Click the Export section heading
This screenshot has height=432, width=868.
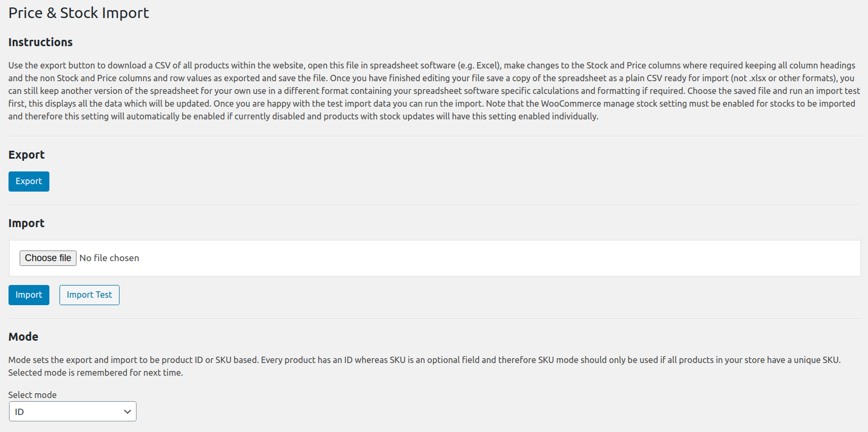pyautogui.click(x=27, y=155)
